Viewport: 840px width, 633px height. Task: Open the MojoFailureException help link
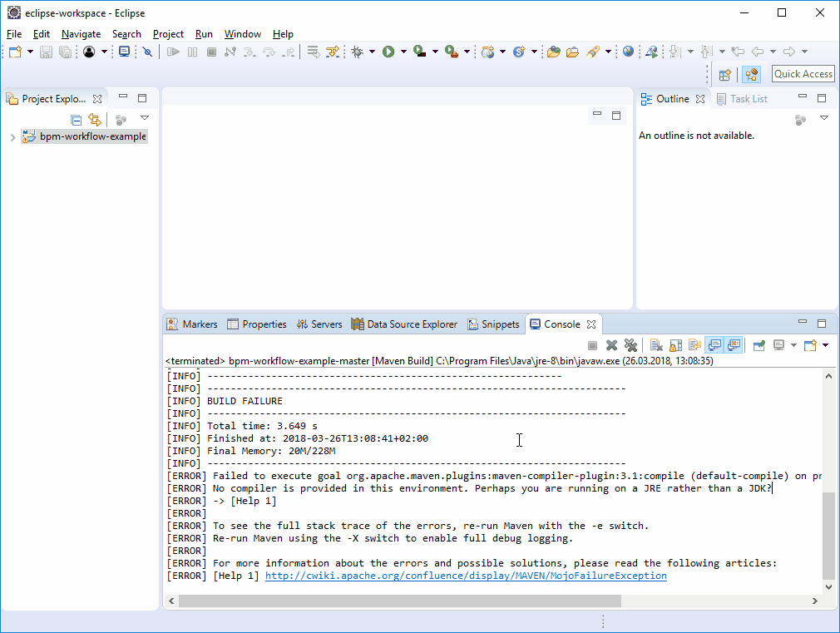(x=466, y=576)
